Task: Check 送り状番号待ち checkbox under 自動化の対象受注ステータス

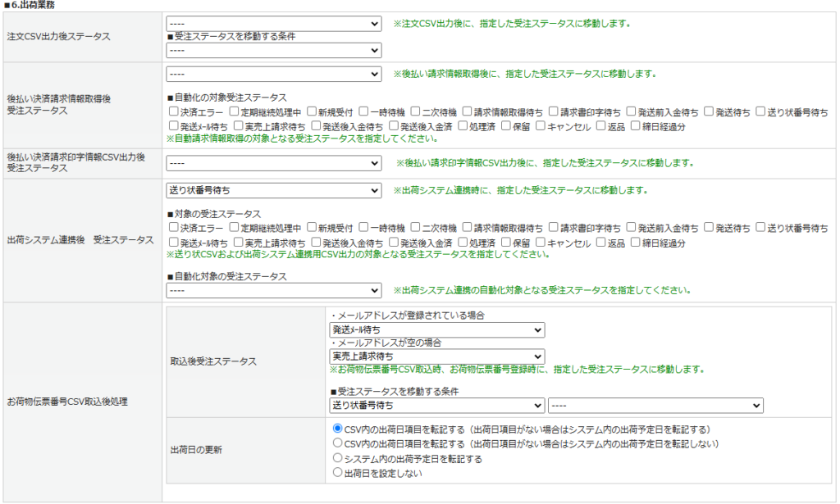Action: pyautogui.click(x=760, y=111)
